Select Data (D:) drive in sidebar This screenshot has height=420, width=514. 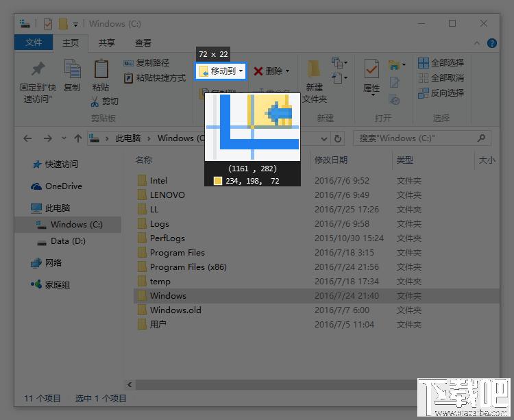pyautogui.click(x=62, y=241)
